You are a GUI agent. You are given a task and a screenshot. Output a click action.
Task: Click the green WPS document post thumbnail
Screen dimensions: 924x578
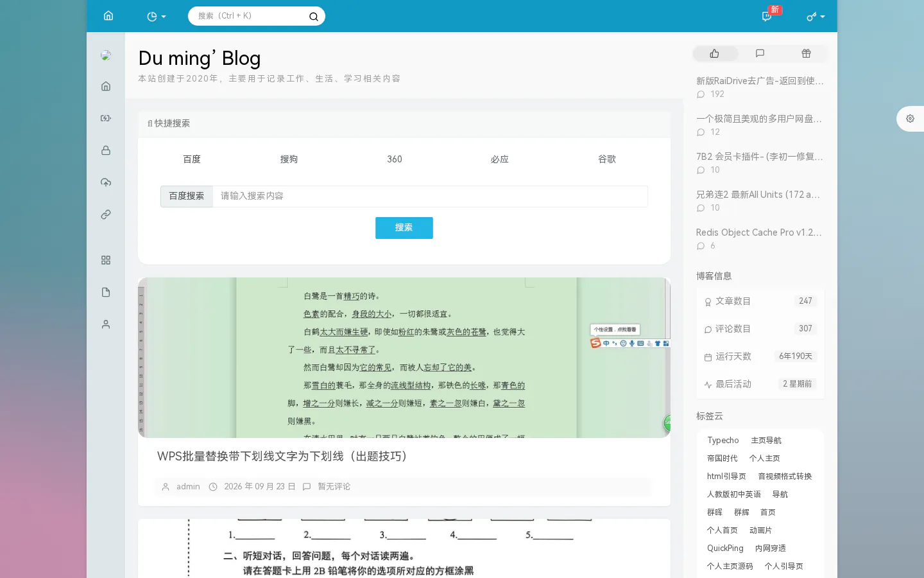pyautogui.click(x=404, y=358)
